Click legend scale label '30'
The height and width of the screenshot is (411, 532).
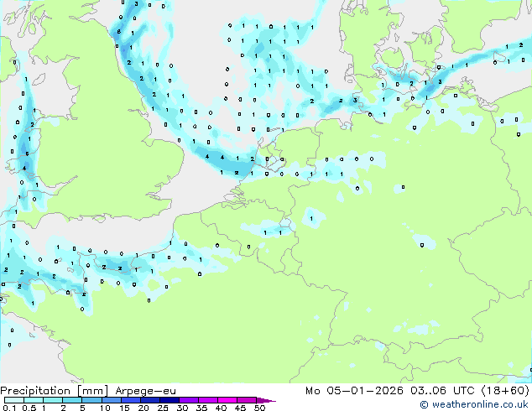click(x=182, y=408)
